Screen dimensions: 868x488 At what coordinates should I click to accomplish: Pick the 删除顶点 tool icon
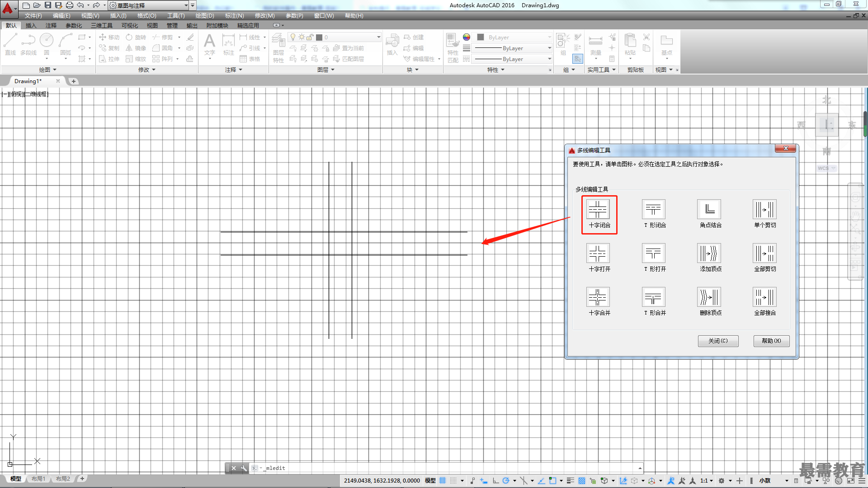(709, 297)
